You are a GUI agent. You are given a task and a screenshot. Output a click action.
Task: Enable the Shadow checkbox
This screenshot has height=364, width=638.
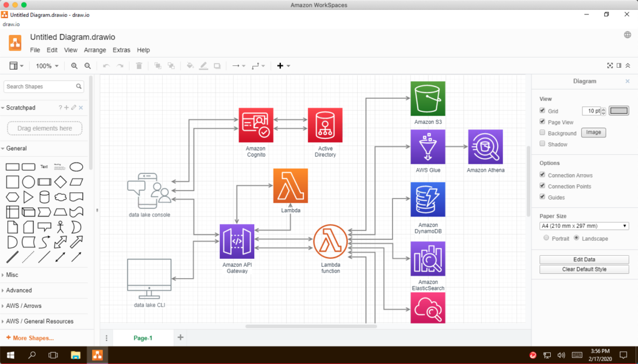543,144
